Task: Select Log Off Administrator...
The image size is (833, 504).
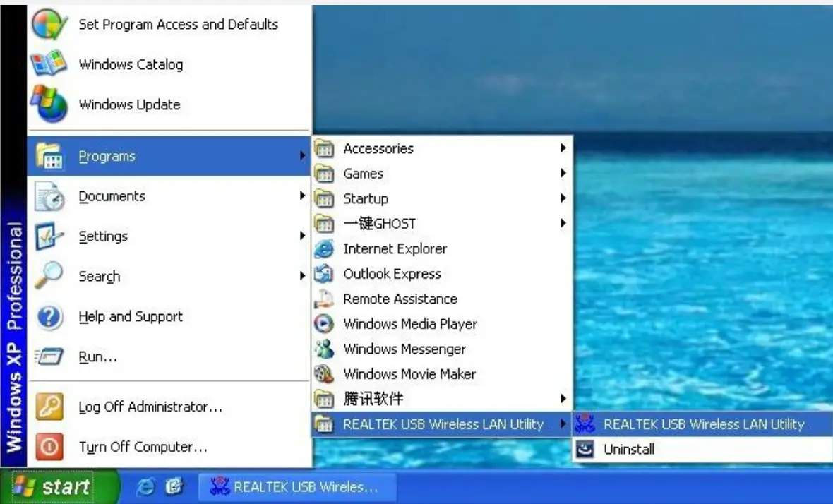Action: tap(169, 407)
